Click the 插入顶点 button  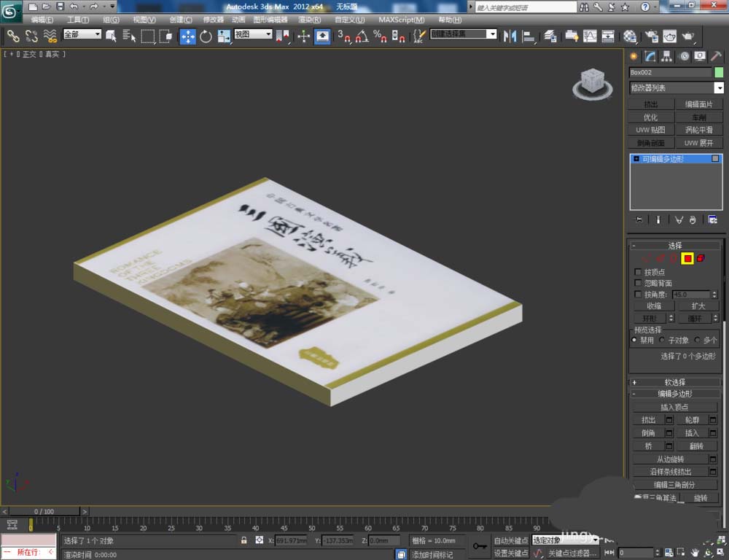pyautogui.click(x=674, y=407)
